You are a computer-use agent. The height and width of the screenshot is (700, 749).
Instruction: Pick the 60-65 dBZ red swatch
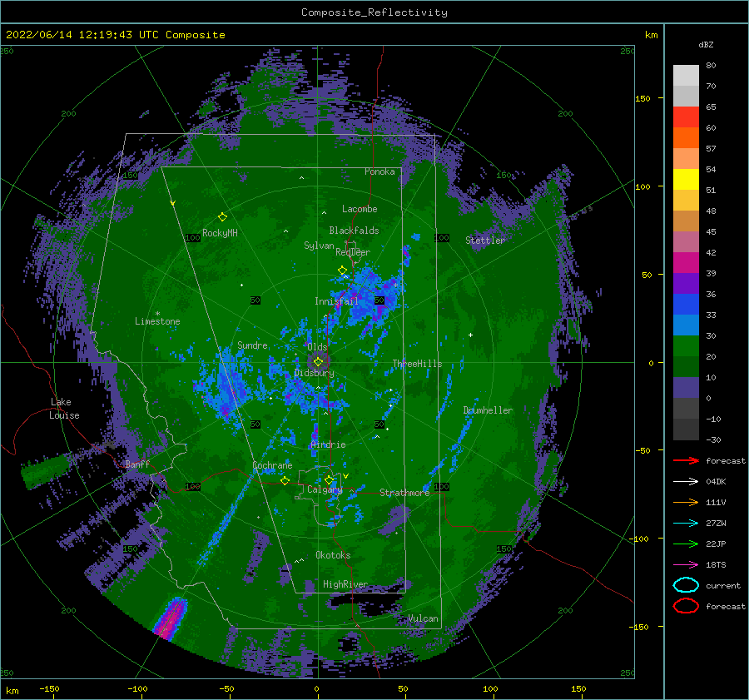686,117
